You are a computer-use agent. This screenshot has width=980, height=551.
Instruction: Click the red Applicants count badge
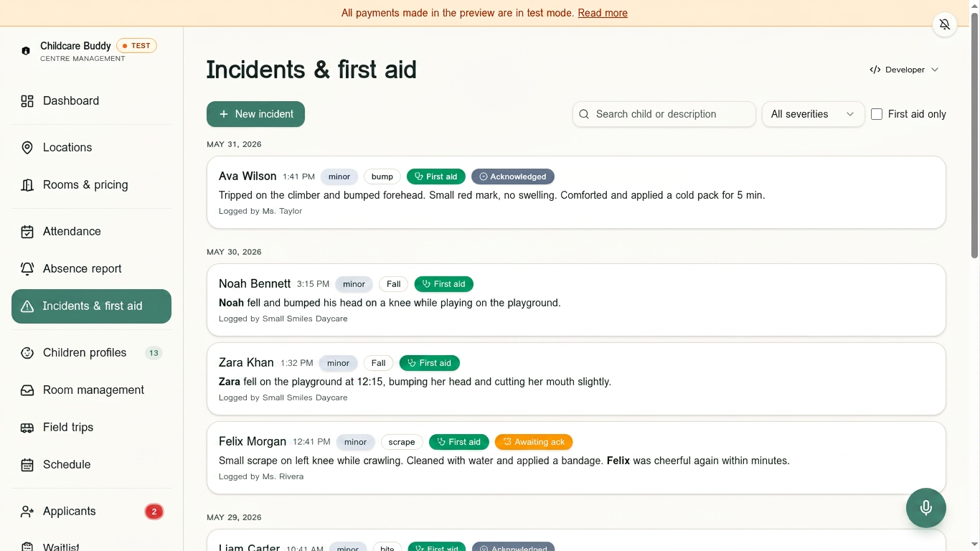[x=154, y=512]
